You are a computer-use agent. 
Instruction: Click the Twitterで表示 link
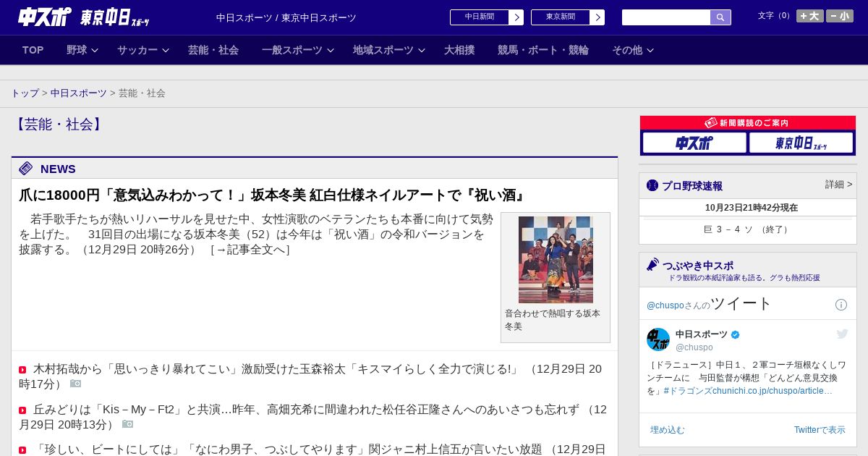click(x=820, y=430)
